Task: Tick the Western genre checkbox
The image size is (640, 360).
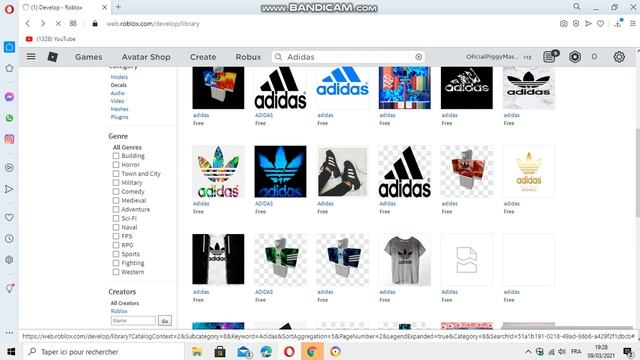Action: pos(116,272)
